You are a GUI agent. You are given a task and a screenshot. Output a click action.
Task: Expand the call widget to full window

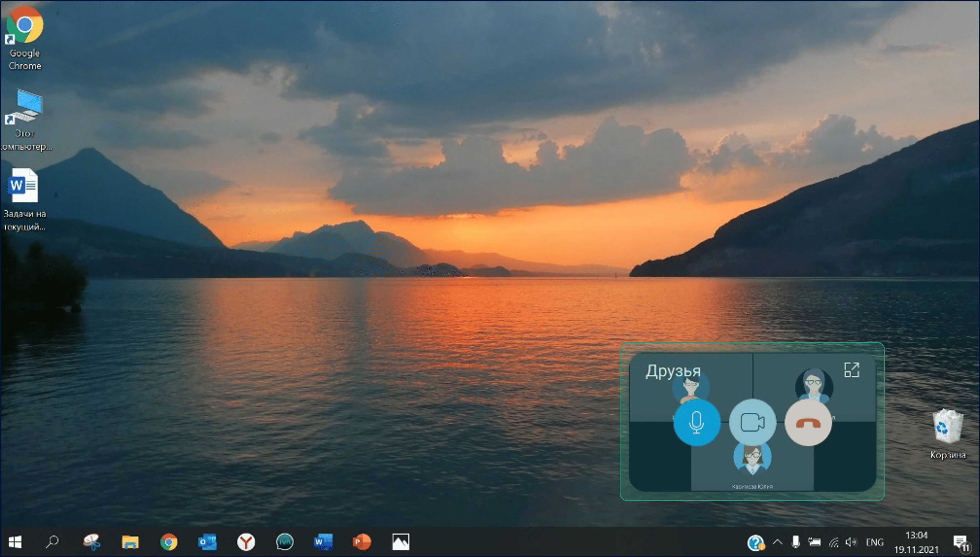coord(851,370)
